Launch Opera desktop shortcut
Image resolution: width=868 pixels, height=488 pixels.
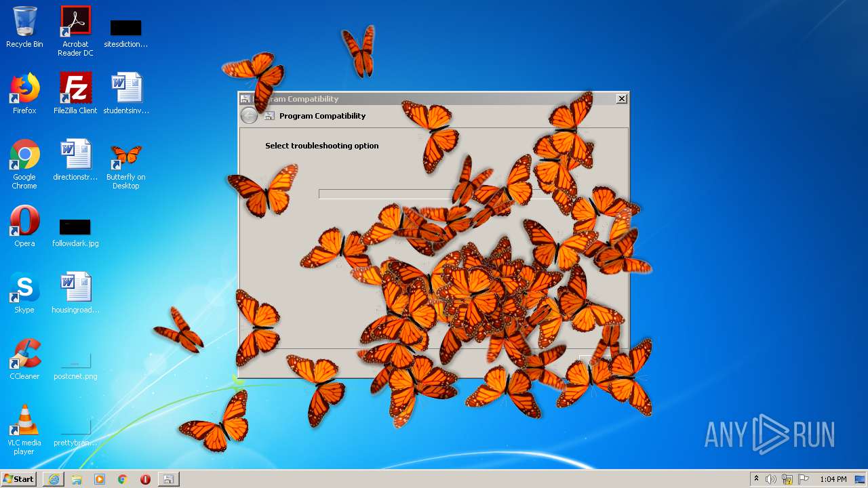click(x=24, y=226)
